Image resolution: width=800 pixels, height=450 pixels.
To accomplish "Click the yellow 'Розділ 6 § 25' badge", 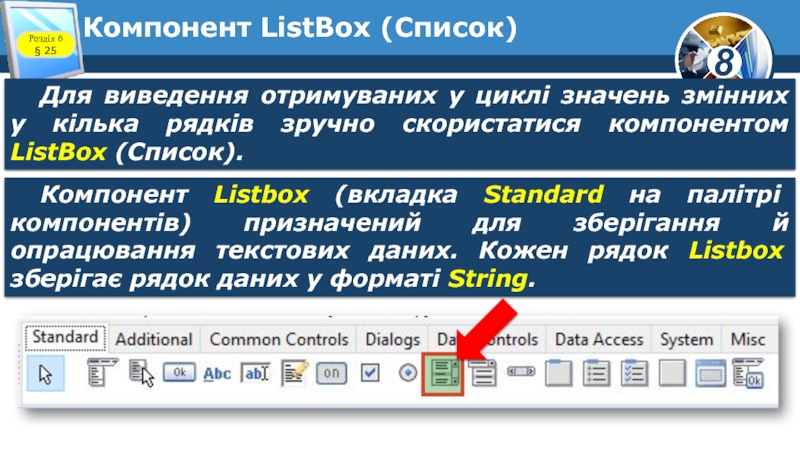I will (45, 44).
